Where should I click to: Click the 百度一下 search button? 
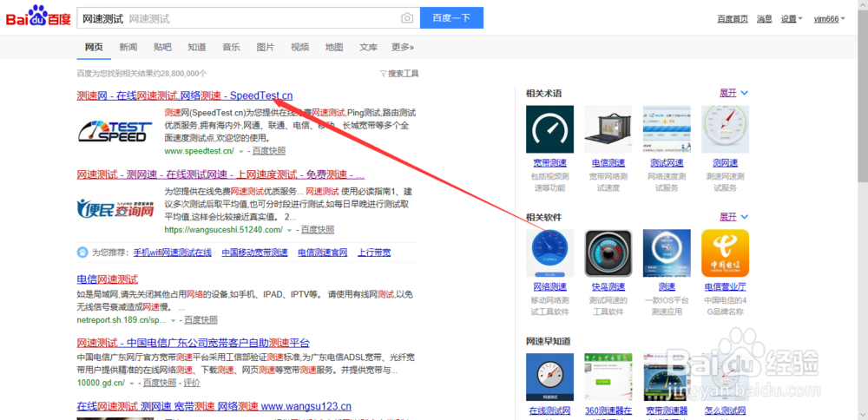pyautogui.click(x=451, y=17)
